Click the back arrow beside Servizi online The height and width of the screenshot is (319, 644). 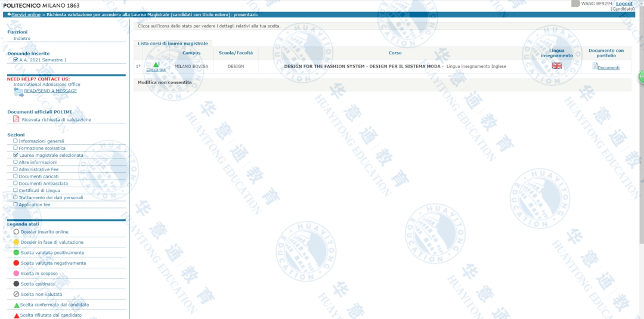point(9,14)
